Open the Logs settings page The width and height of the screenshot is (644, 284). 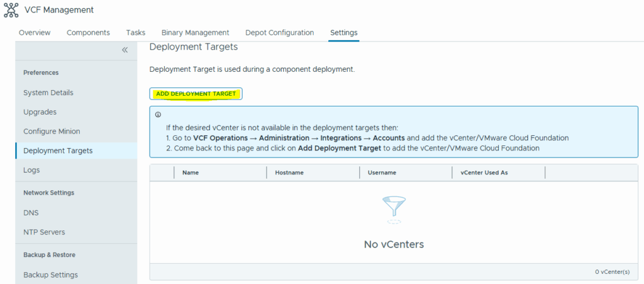(31, 170)
